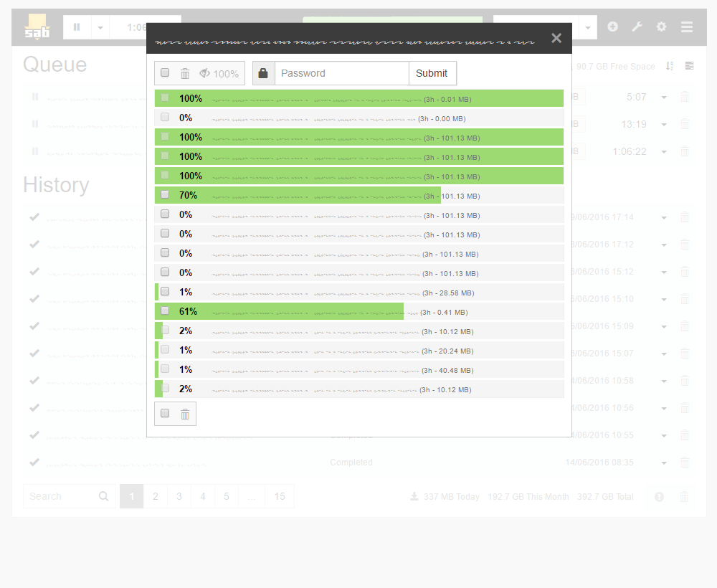Go to history page 2
This screenshot has width=717, height=588.
(156, 496)
